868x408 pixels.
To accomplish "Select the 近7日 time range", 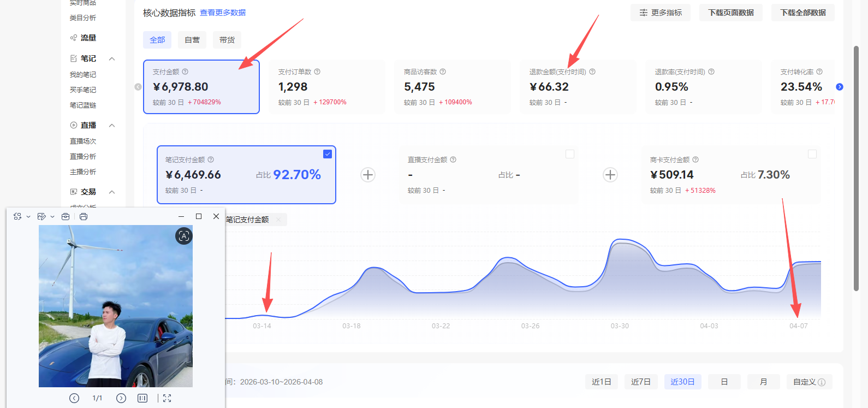I will point(641,382).
